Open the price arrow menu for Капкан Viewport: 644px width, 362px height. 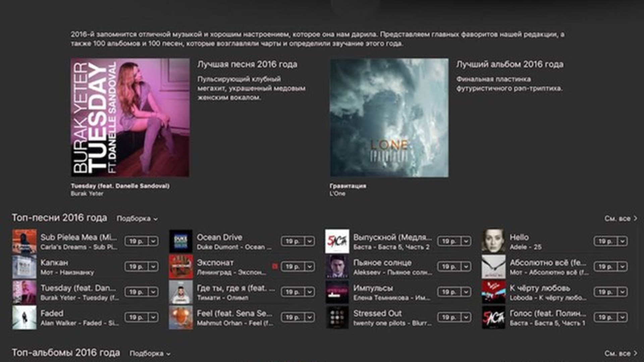[153, 267]
